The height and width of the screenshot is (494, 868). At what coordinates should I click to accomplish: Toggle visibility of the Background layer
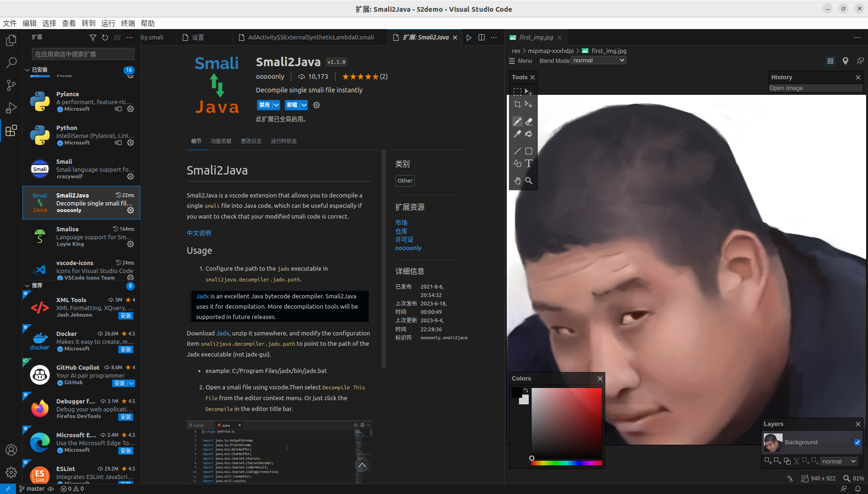(x=857, y=442)
